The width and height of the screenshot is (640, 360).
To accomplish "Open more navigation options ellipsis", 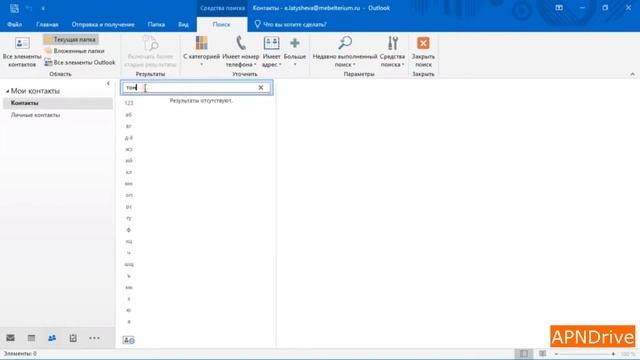I will pyautogui.click(x=94, y=338).
